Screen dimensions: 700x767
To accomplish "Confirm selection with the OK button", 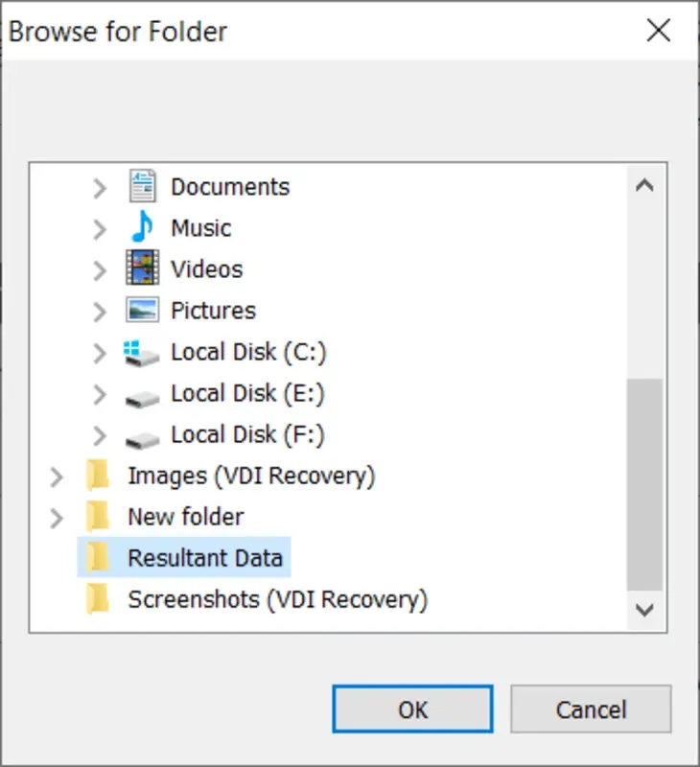I will 412,709.
